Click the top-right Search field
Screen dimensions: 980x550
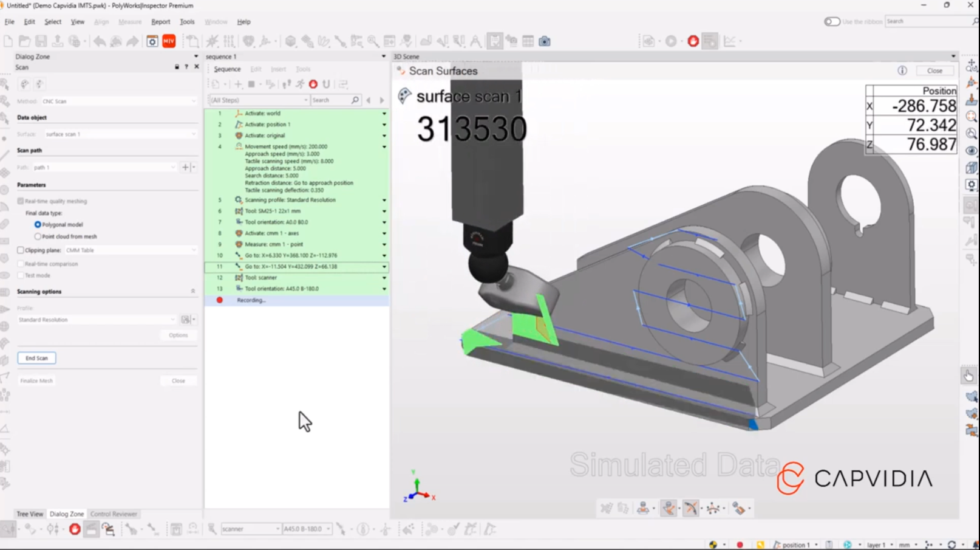pos(928,21)
